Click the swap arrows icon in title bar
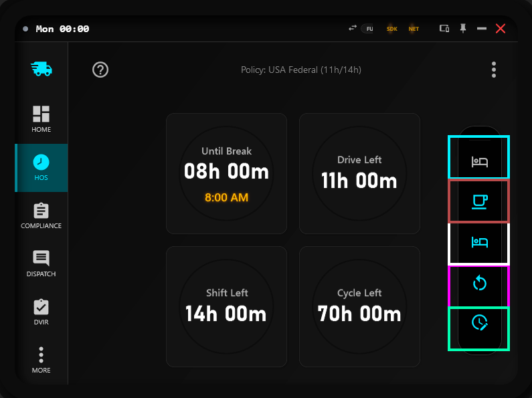 click(353, 28)
